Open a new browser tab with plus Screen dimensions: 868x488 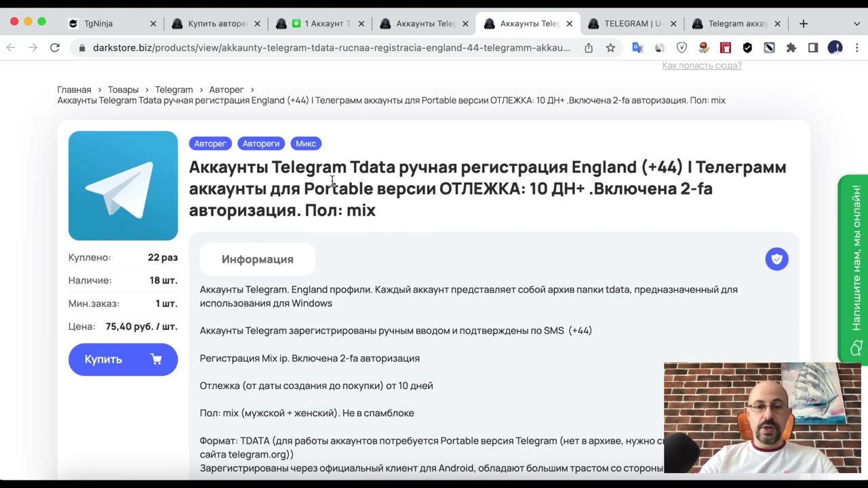(804, 23)
